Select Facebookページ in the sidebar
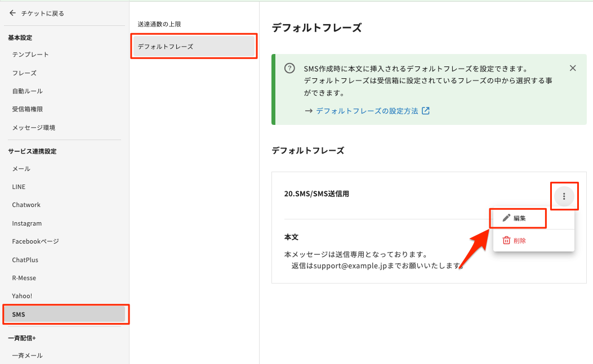The height and width of the screenshot is (364, 593). 35,241
